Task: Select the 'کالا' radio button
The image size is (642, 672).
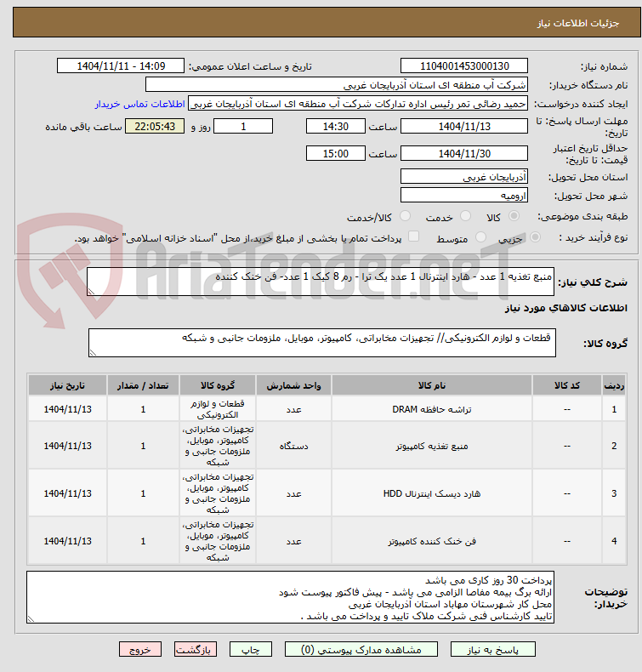Action: (x=514, y=216)
